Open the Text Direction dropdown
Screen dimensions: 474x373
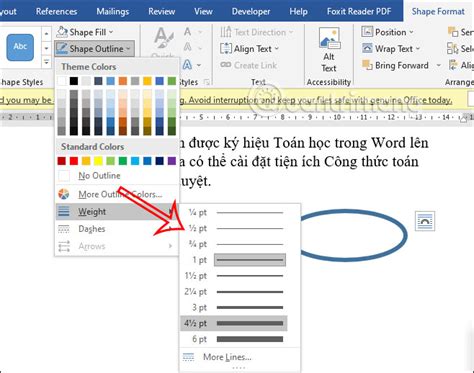tap(256, 32)
